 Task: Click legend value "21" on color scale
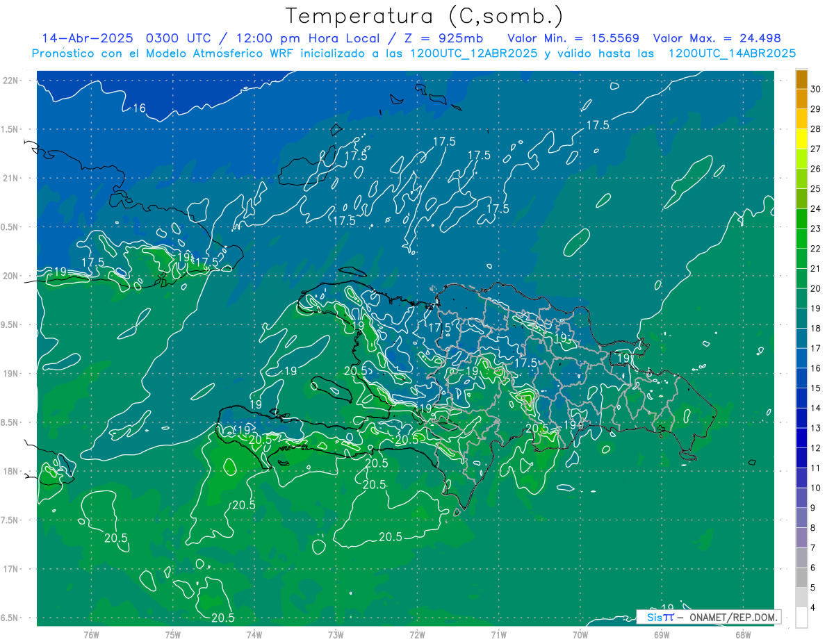(816, 269)
